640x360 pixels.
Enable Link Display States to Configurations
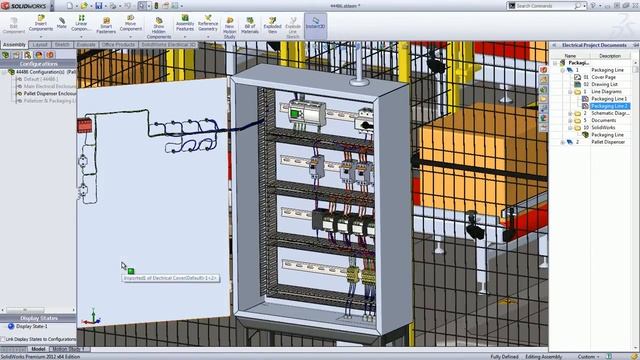tap(3, 339)
